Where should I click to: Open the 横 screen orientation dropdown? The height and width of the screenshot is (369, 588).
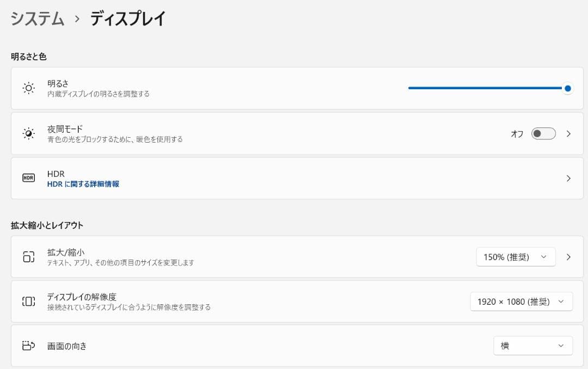click(533, 346)
